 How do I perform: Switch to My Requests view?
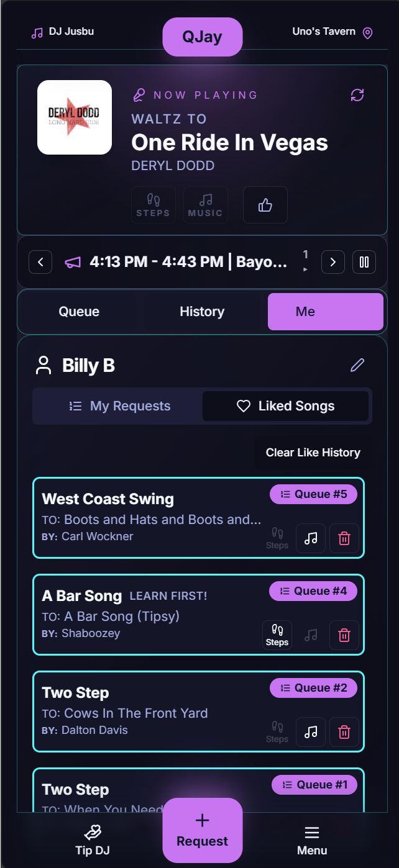119,405
